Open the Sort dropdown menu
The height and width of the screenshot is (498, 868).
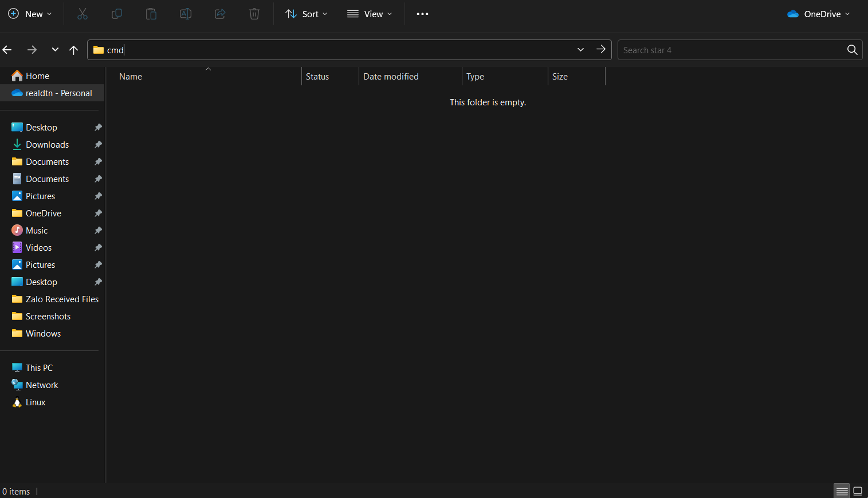coord(307,14)
